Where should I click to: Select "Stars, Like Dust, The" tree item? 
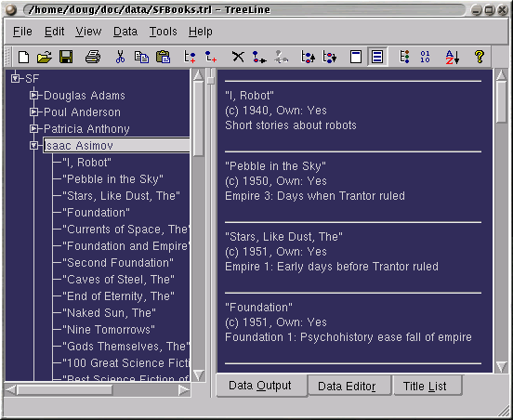[121, 196]
